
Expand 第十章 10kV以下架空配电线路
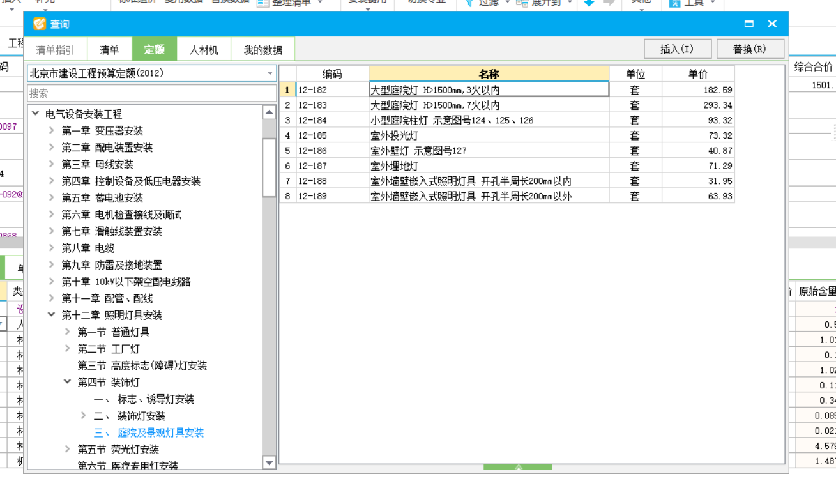[x=51, y=282]
